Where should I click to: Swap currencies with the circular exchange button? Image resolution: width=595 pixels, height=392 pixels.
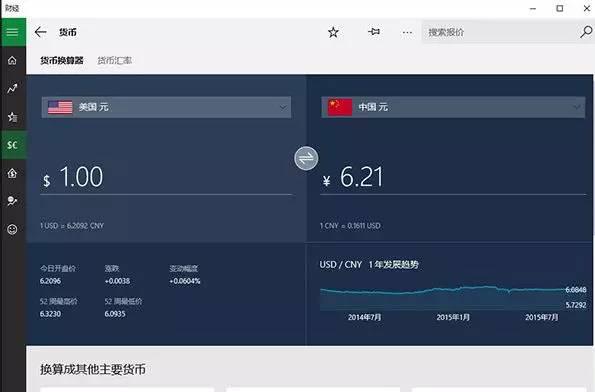pos(306,158)
